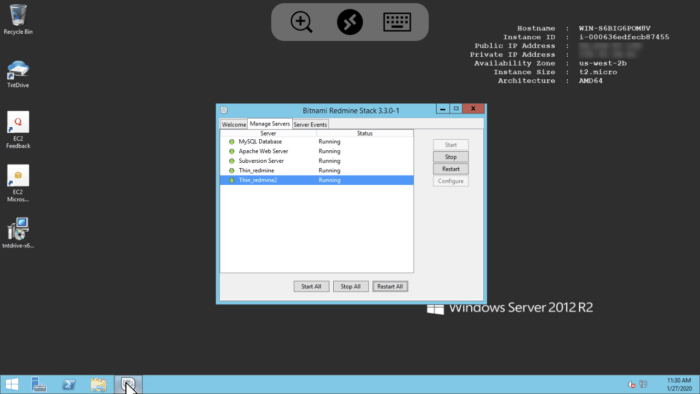Restart the selected server
Viewport: 700px width, 394px height.
450,169
